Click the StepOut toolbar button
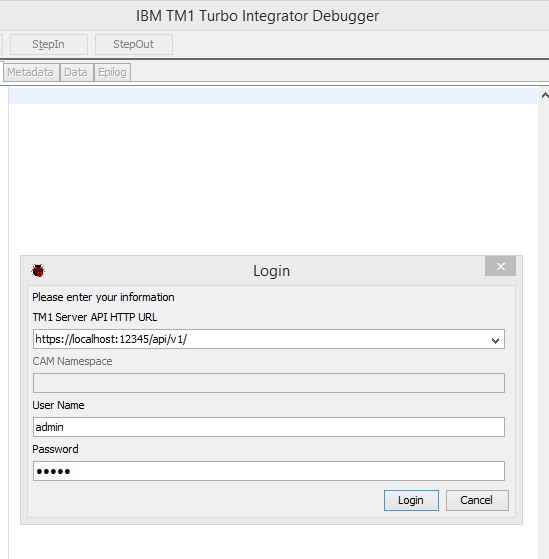 [x=134, y=45]
